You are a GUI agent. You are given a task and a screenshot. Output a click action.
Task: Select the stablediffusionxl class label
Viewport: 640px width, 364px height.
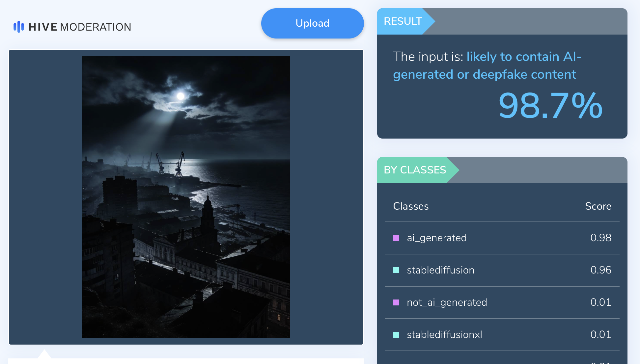click(444, 335)
